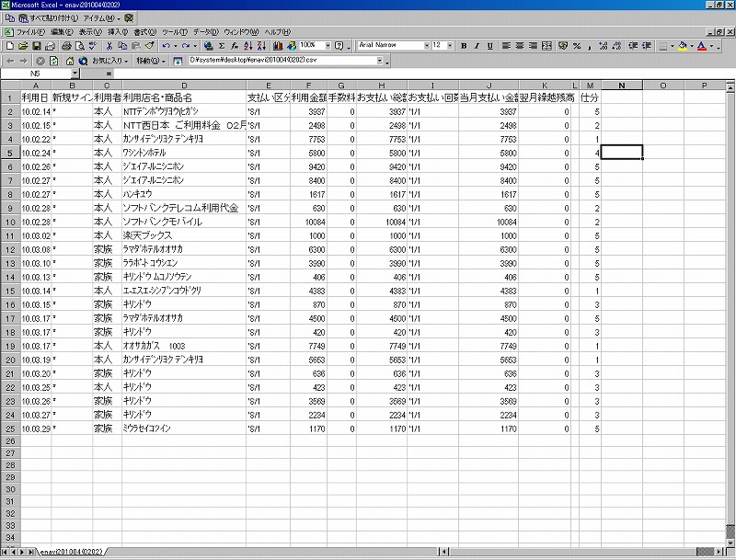Select the enavi sheet tab
The image size is (736, 560).
point(72,552)
